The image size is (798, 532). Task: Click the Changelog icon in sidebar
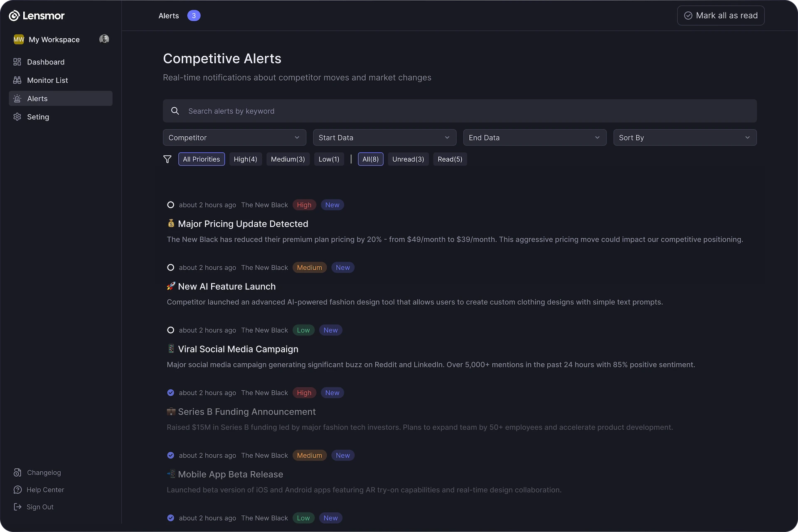(17, 473)
